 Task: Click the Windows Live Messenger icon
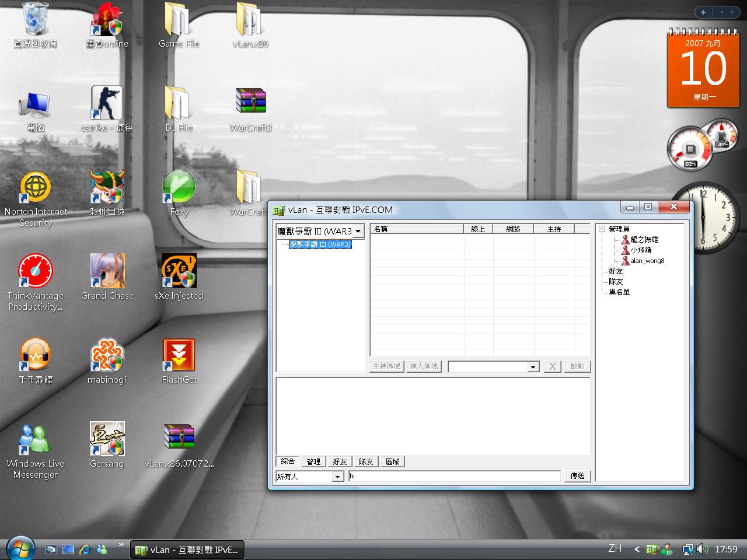click(x=36, y=439)
